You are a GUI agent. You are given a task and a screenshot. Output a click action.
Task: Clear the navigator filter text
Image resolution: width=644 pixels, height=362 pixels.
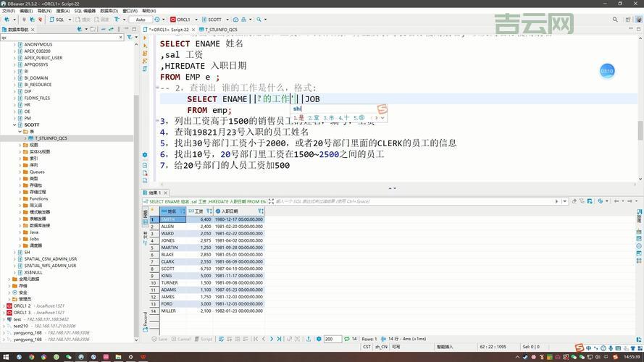click(121, 38)
